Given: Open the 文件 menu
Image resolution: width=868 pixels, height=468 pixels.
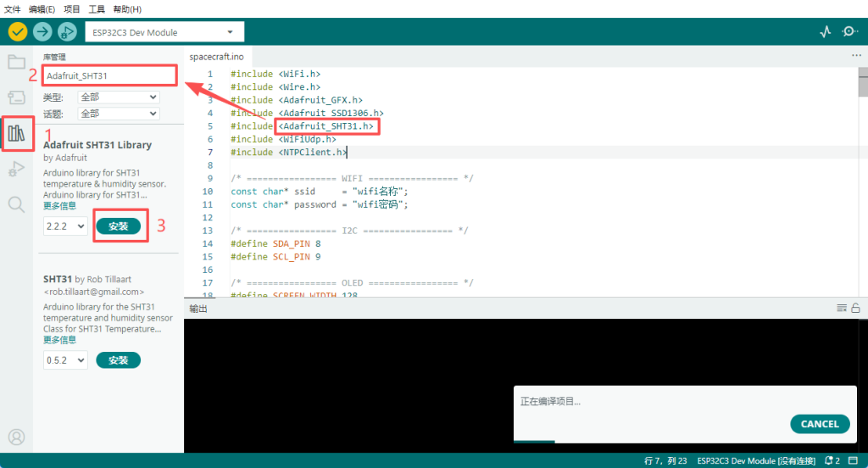Looking at the screenshot, I should pos(13,8).
